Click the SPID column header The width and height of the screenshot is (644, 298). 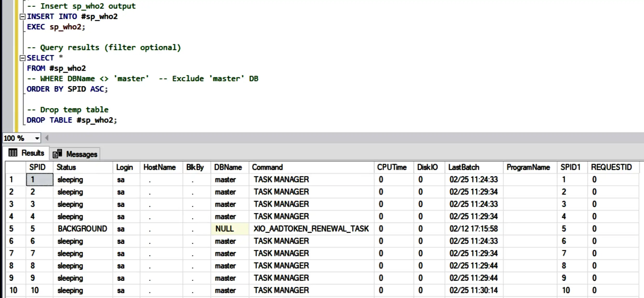(39, 167)
